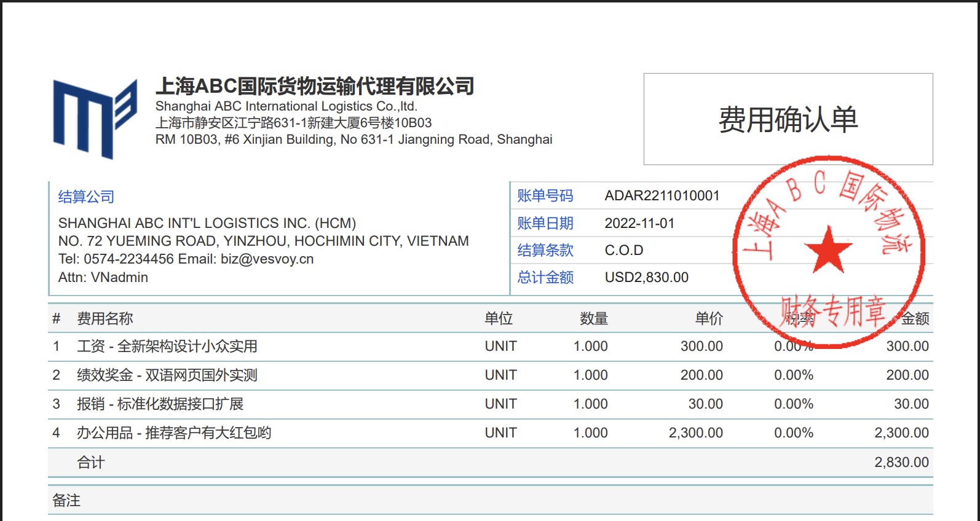Click the 单价 column header
The image size is (980, 521).
point(708,319)
